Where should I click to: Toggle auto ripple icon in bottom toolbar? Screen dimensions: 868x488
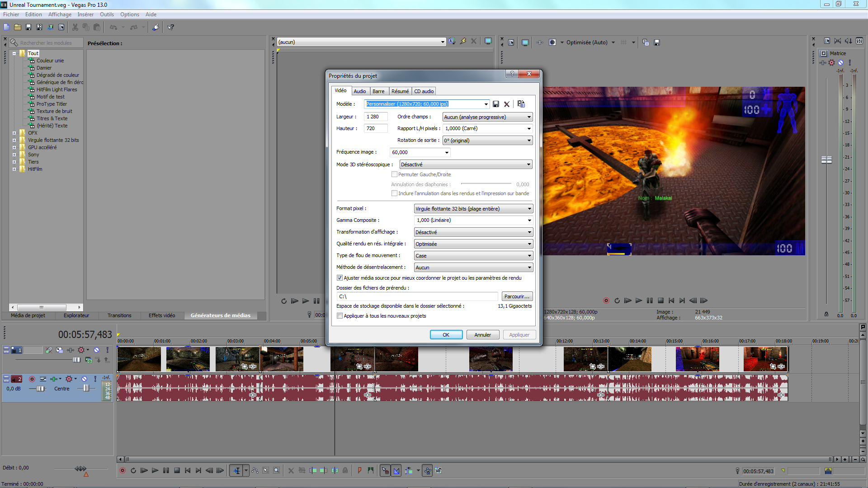pyautogui.click(x=408, y=471)
